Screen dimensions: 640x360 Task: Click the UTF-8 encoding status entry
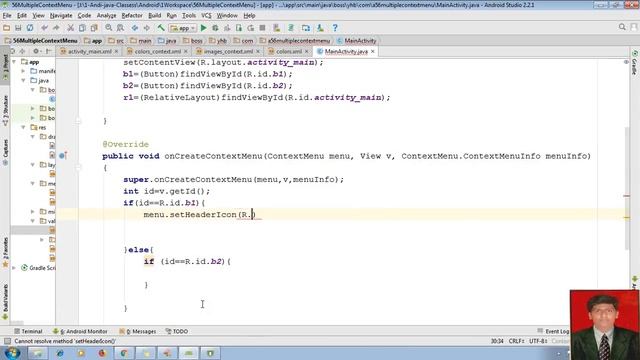(x=538, y=341)
